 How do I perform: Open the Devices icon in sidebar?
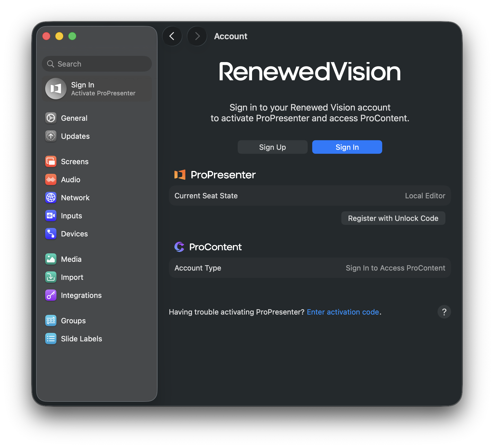pos(51,234)
